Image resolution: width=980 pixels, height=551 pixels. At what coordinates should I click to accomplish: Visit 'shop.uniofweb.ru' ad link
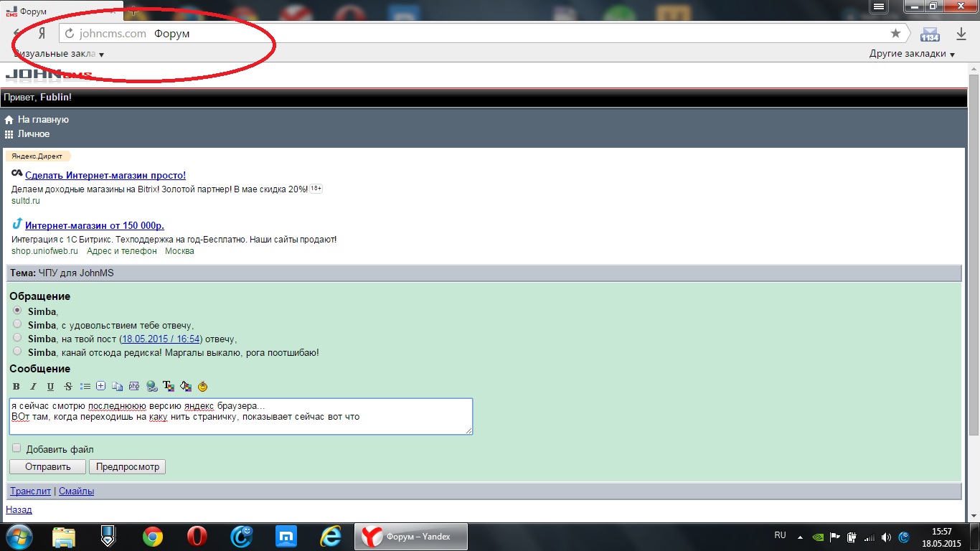coord(44,251)
